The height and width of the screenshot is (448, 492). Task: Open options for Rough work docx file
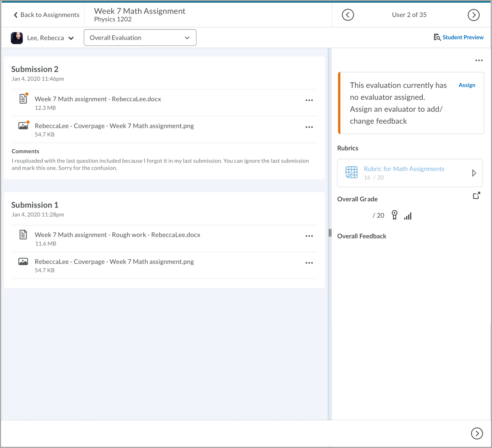309,236
